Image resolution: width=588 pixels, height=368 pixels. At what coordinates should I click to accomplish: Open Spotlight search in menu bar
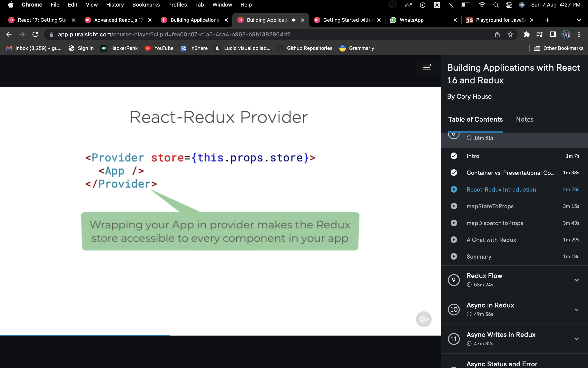click(496, 5)
